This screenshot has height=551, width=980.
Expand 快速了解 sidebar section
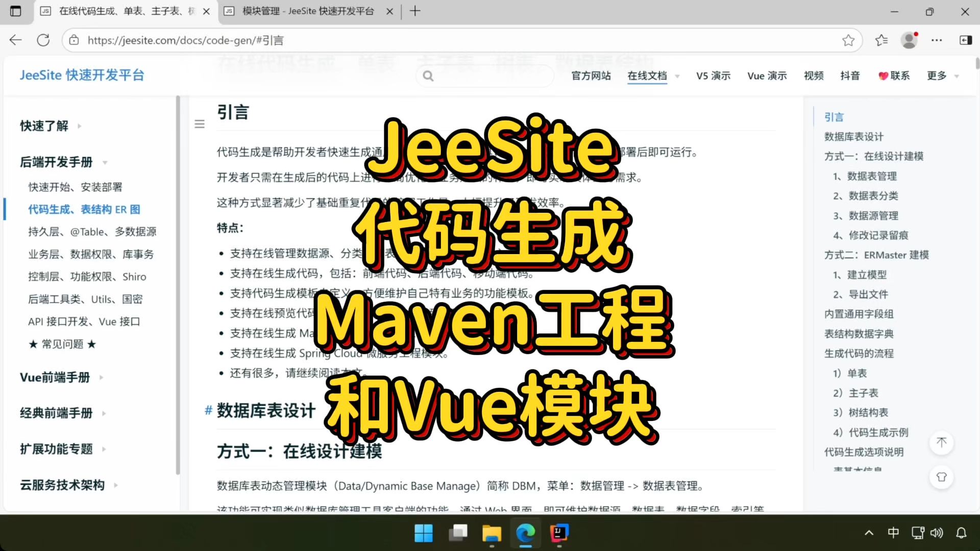click(51, 126)
